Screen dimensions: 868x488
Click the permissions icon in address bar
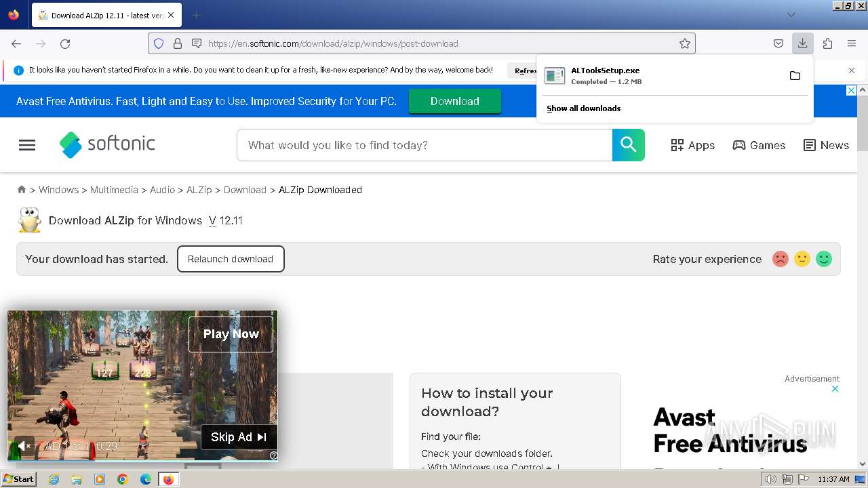pyautogui.click(x=197, y=43)
